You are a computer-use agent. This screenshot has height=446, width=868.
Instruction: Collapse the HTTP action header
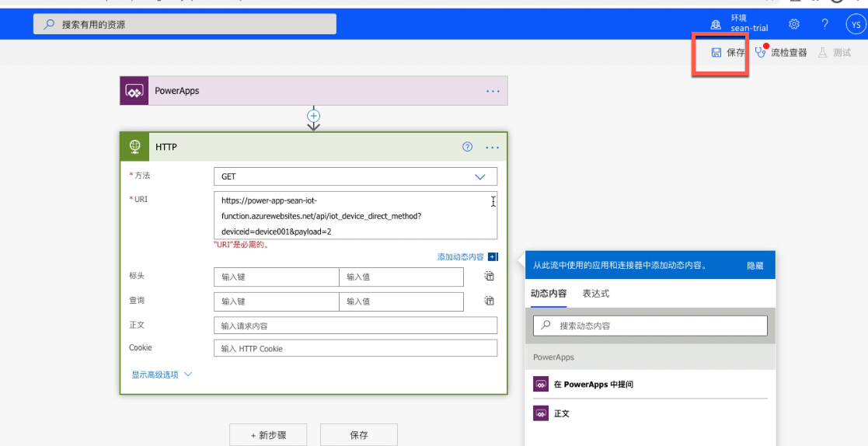314,147
